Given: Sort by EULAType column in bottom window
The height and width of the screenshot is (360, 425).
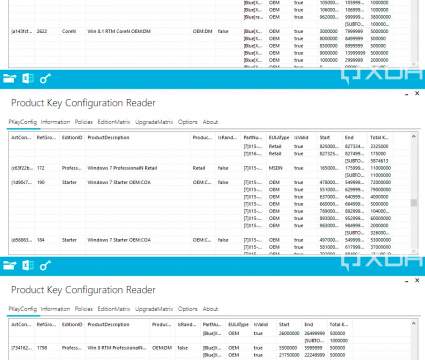Looking at the screenshot, I should (238, 324).
